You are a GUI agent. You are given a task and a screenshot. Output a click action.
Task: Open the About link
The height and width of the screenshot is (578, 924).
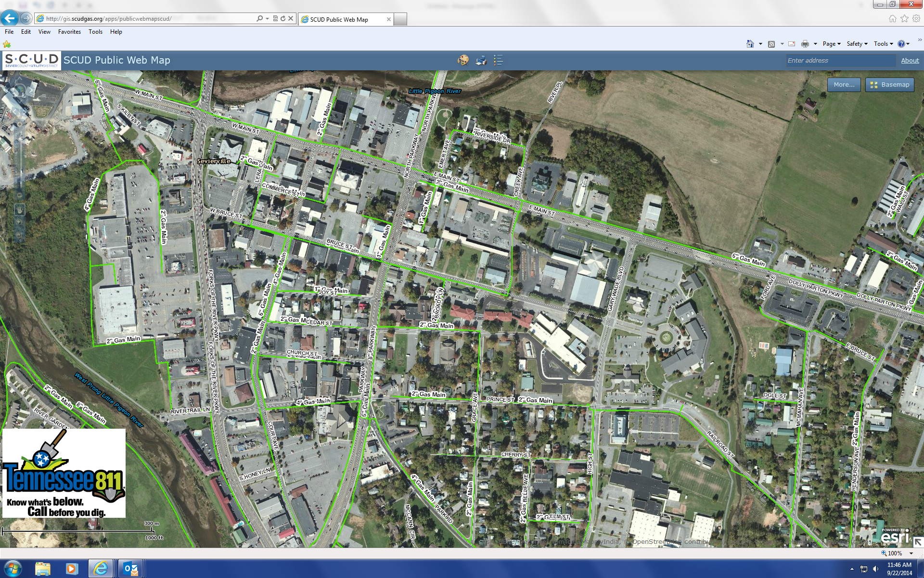[910, 61]
